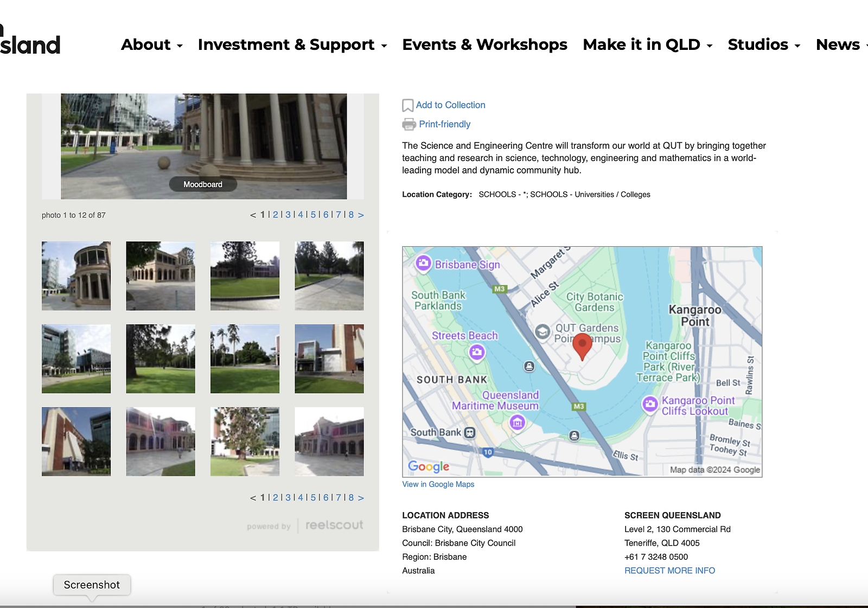Screen dimensions: 868x608
Task: Click the Add to Collection bookmark icon
Action: pyautogui.click(x=407, y=105)
